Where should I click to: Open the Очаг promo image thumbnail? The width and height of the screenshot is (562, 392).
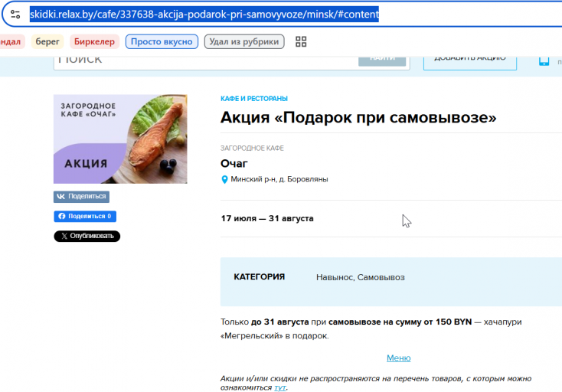pyautogui.click(x=120, y=139)
